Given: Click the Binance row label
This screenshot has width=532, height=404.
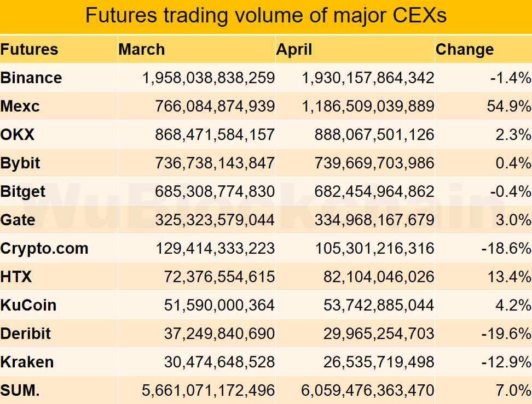Looking at the screenshot, I should pyautogui.click(x=31, y=78).
